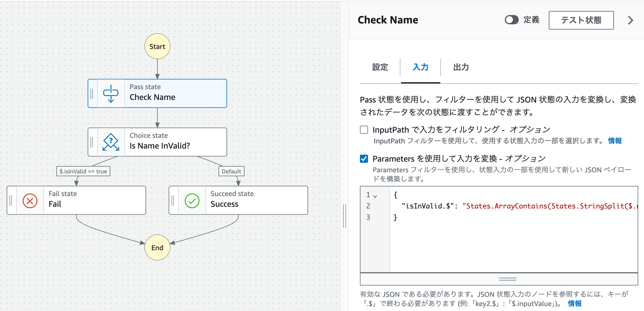Image resolution: width=644 pixels, height=311 pixels.
Task: Switch to the 入力 tab
Action: 420,67
